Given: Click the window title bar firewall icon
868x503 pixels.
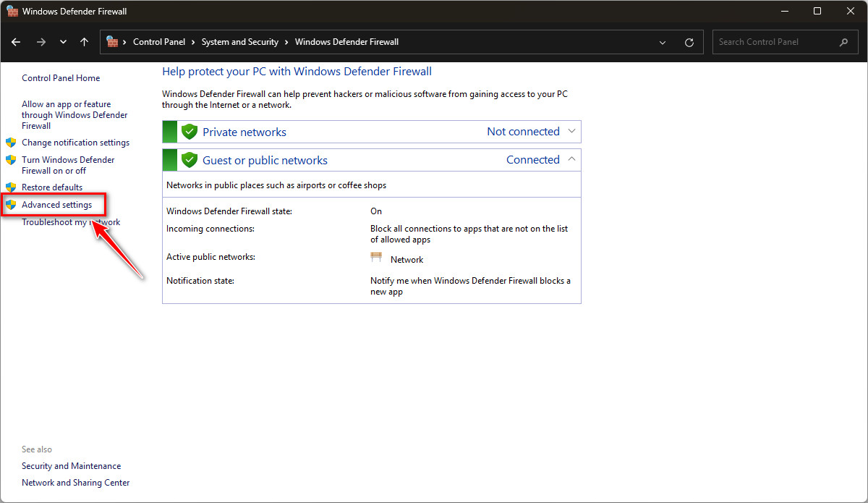Looking at the screenshot, I should point(12,11).
